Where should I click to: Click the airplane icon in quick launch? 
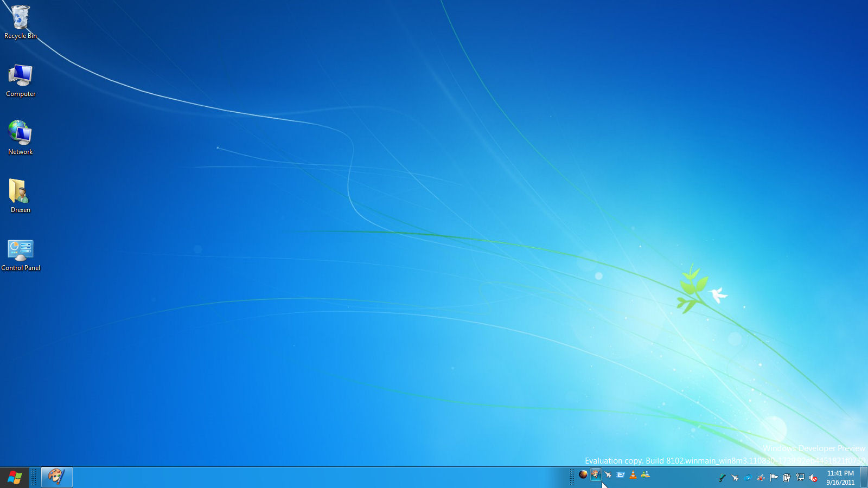point(608,475)
